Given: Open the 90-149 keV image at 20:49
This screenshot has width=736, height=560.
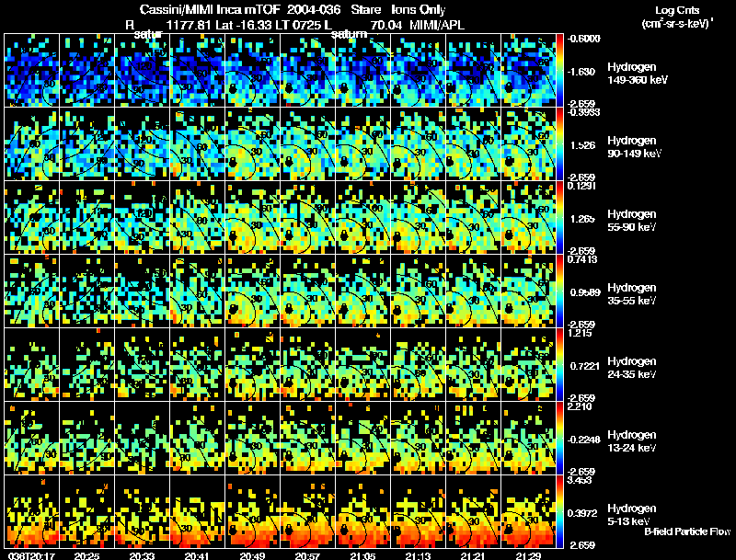Looking at the screenshot, I should 252,144.
